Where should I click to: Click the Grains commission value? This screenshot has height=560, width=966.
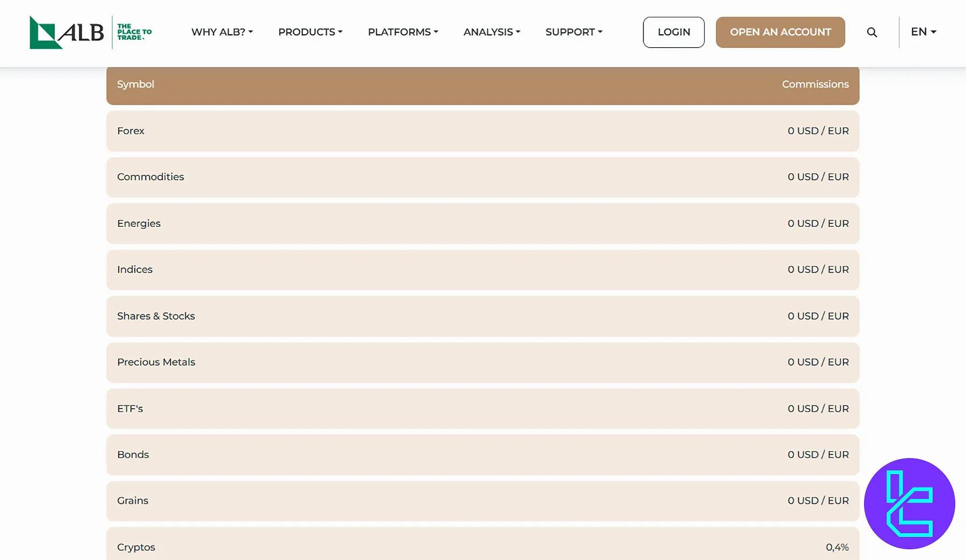818,500
